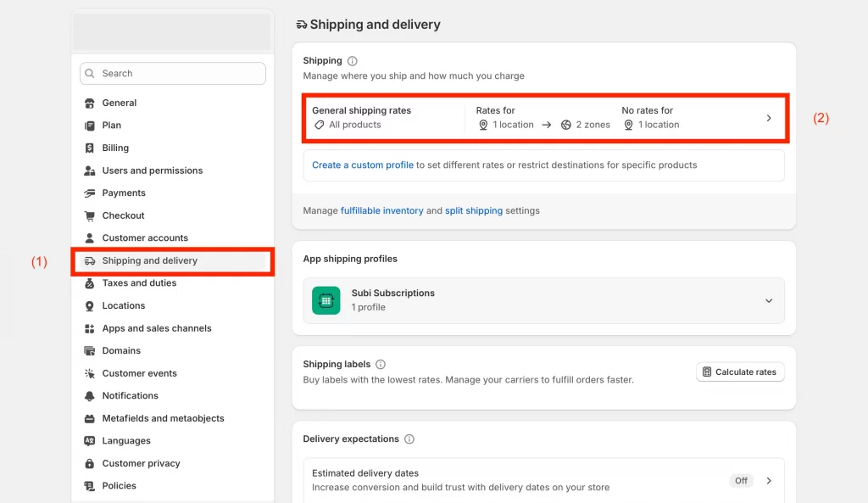Click the info icon next to Shipping labels
This screenshot has height=503, width=868.
pyautogui.click(x=381, y=365)
